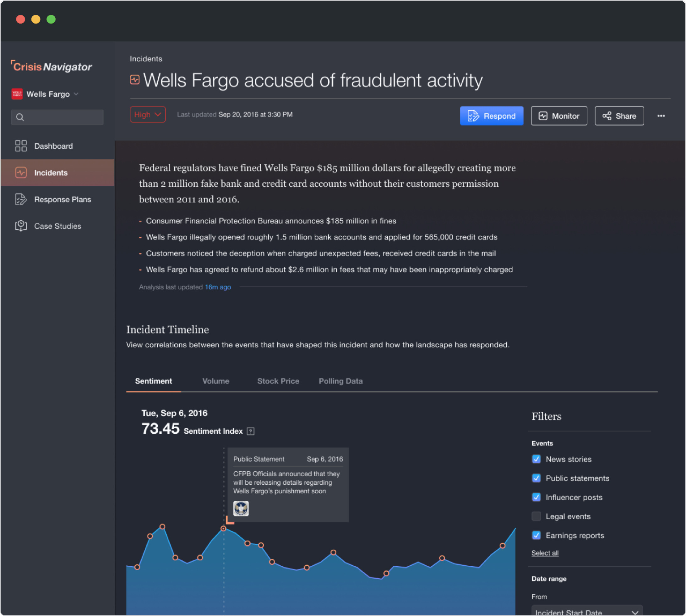Switch to the Stock Price tab

(278, 381)
